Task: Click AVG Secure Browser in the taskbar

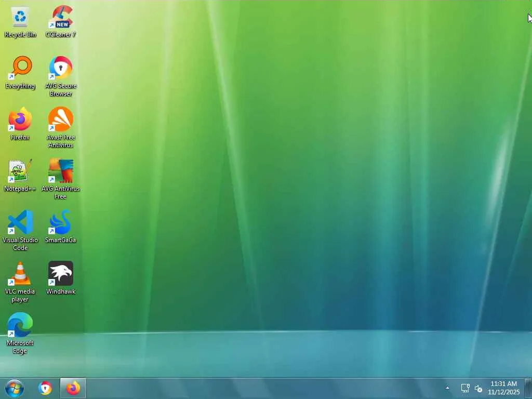Action: tap(45, 388)
